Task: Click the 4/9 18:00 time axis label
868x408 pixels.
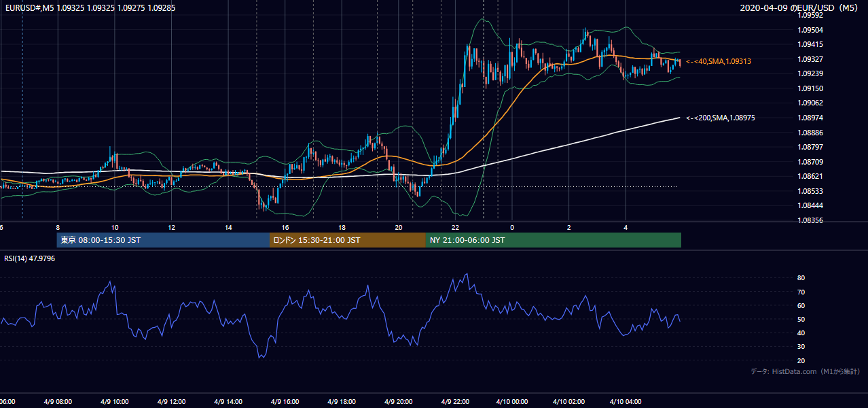Action: pos(342,401)
